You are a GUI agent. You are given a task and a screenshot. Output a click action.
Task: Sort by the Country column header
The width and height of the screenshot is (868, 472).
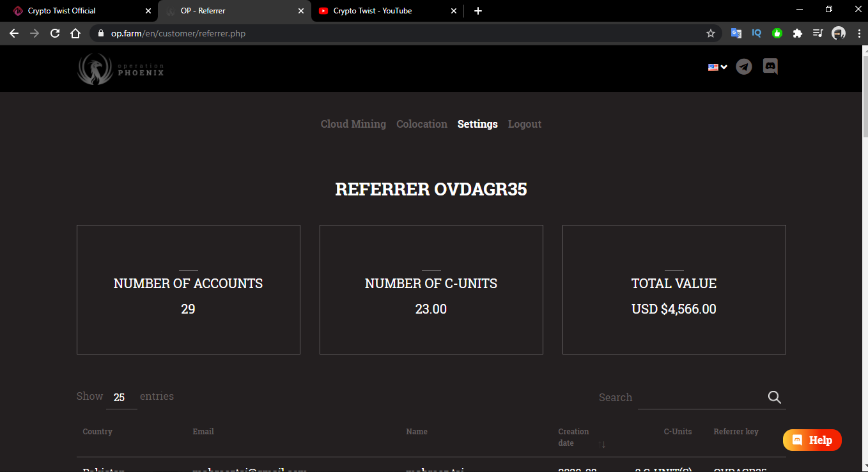click(x=98, y=432)
